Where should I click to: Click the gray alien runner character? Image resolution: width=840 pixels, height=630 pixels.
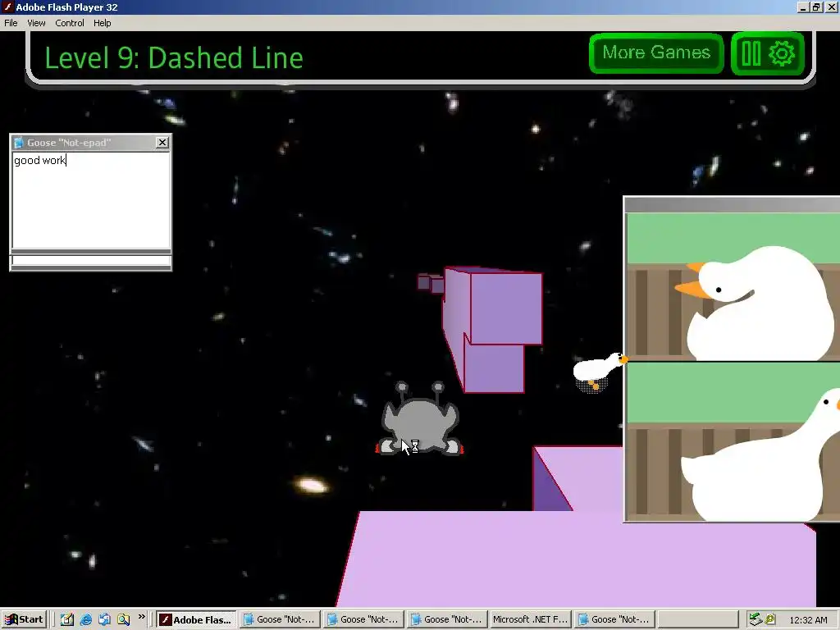pos(419,418)
